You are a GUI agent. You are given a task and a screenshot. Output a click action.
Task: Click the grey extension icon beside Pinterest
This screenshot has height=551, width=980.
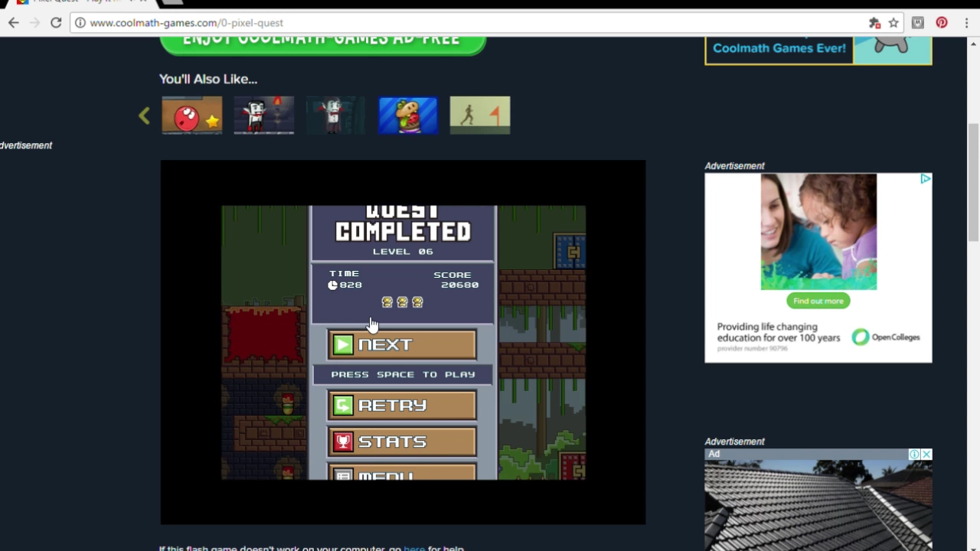coord(918,23)
